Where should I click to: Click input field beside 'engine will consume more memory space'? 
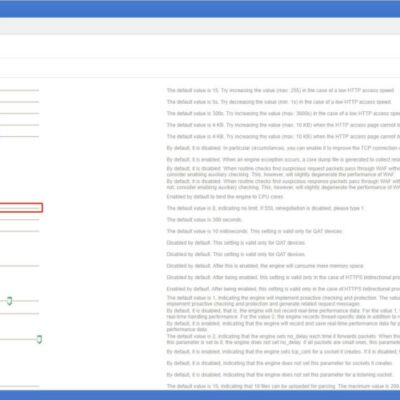tap(19, 266)
